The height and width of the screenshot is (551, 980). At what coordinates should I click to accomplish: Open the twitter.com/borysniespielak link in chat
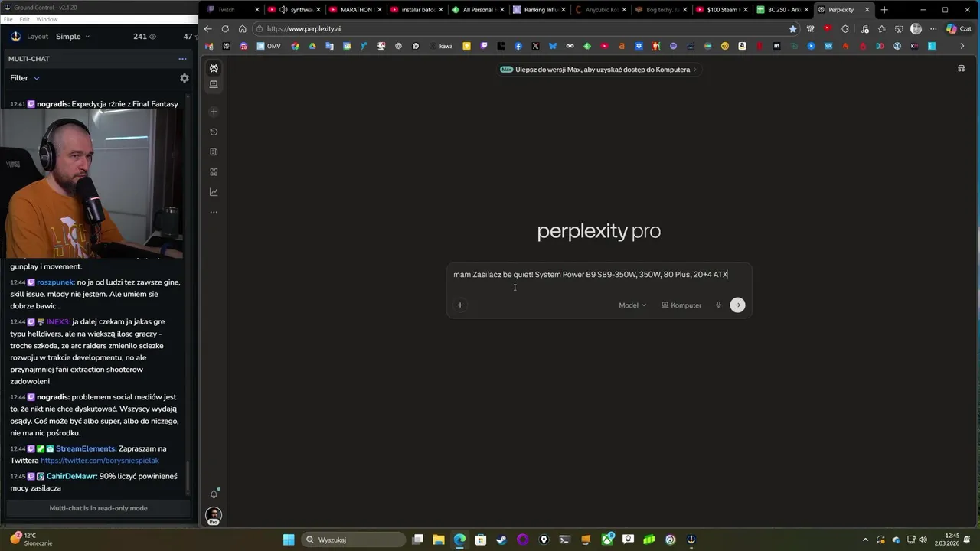(100, 461)
